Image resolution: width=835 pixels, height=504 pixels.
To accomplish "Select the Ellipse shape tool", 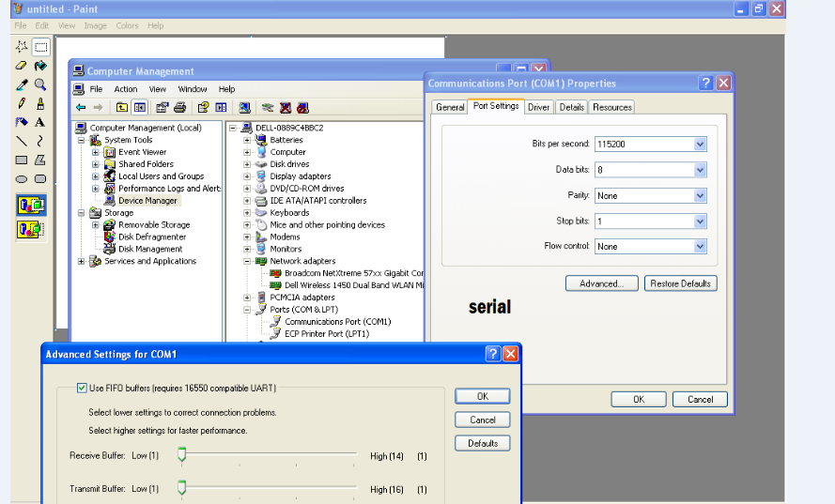I will pos(21,178).
